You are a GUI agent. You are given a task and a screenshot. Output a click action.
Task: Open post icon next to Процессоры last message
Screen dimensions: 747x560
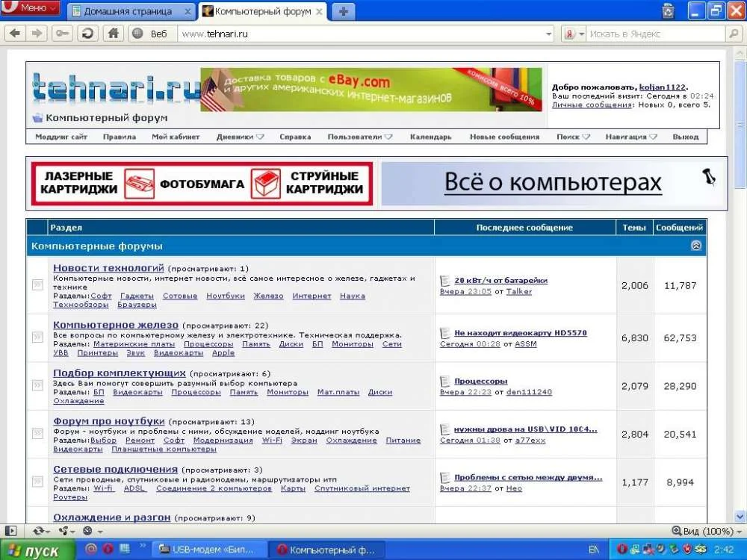pyautogui.click(x=445, y=381)
